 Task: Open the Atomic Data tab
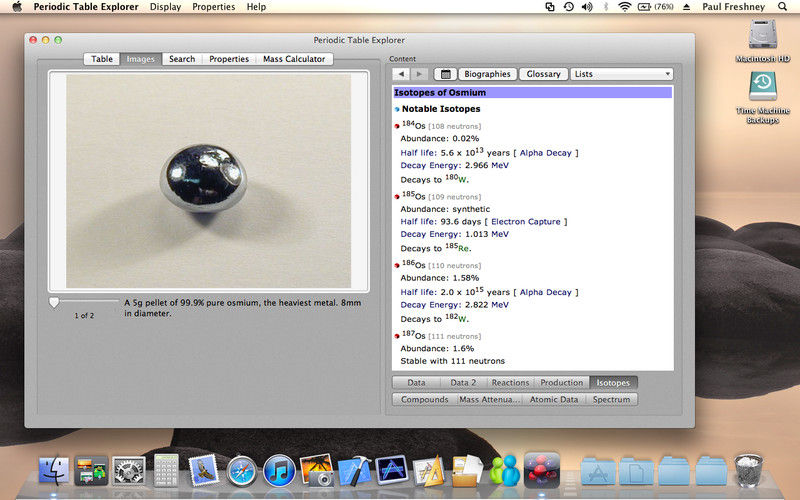tap(554, 399)
